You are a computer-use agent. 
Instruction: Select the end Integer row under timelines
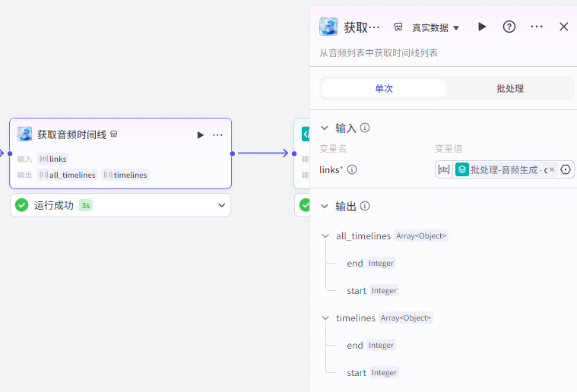(371, 346)
